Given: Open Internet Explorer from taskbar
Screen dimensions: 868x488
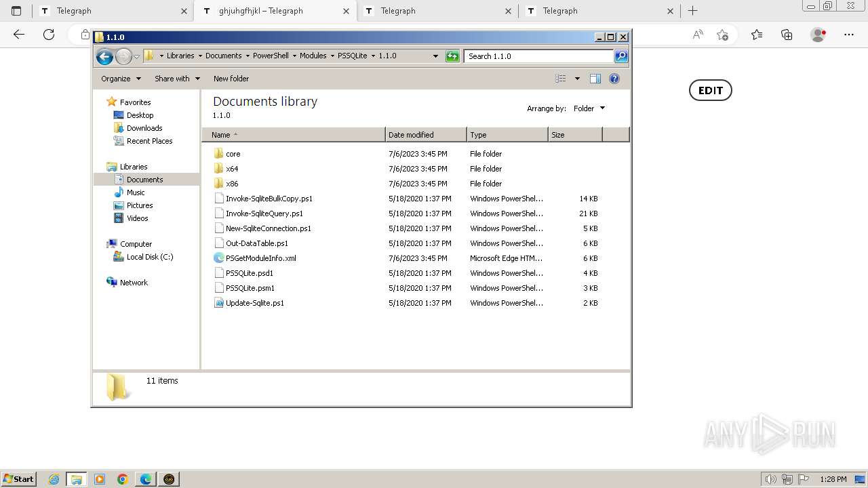Looking at the screenshot, I should (x=54, y=479).
